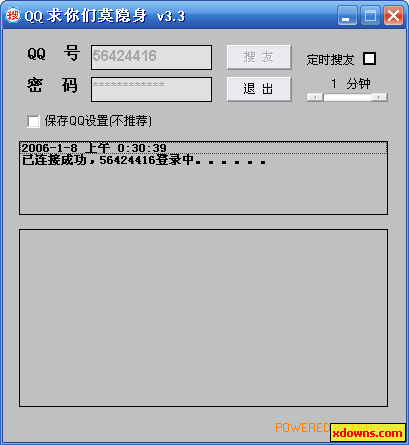
Task: Minimize the QQ window
Action: (347, 16)
